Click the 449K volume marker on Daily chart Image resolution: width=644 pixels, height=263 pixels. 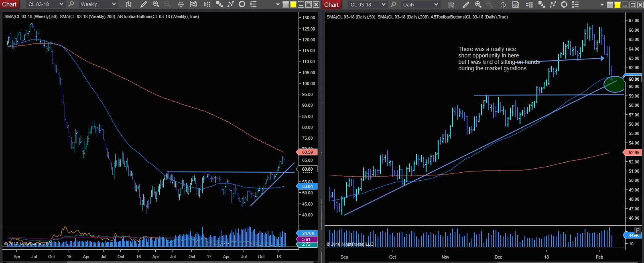point(633,235)
